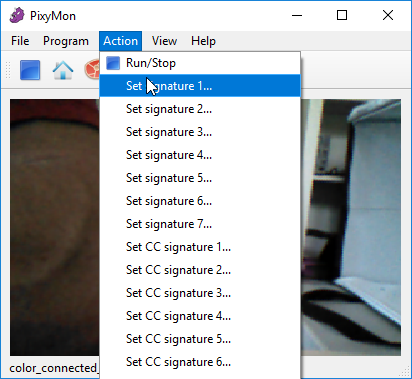
Task: Choose Set CC signature 5...
Action: [x=200, y=339]
